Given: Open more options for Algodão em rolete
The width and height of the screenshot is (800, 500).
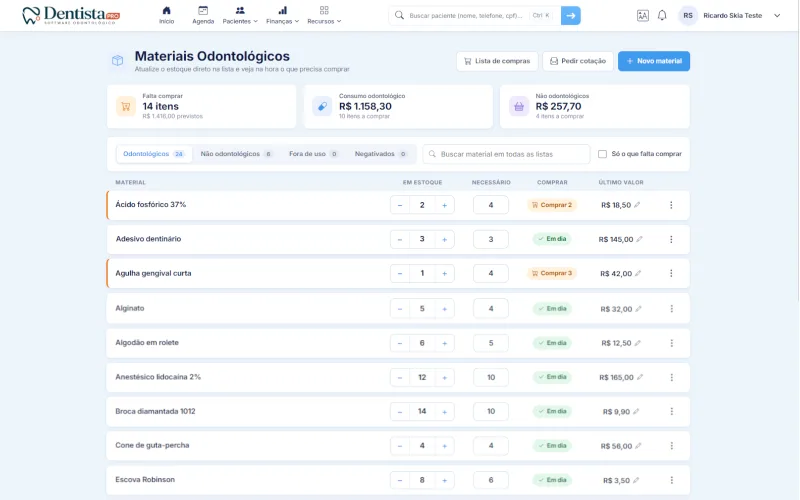Looking at the screenshot, I should point(671,343).
